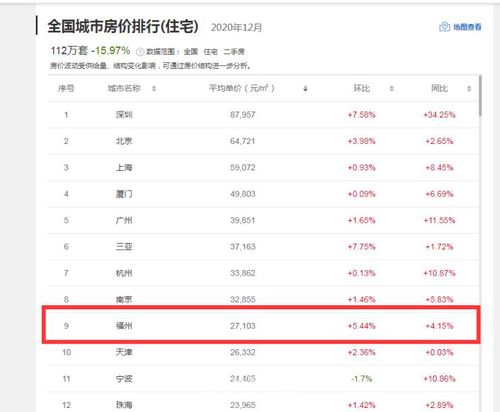Click 同比 value +11.55%
Viewport: 500px width, 412px height.
click(439, 220)
